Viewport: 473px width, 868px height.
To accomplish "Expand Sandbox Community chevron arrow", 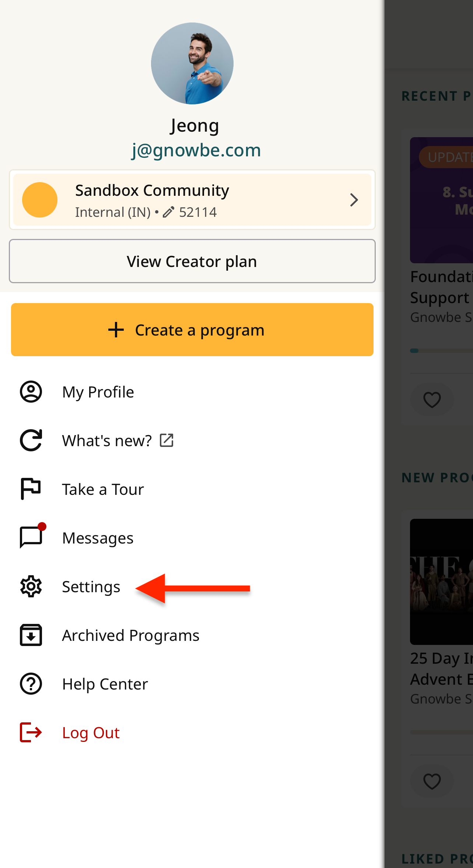I will click(x=354, y=200).
